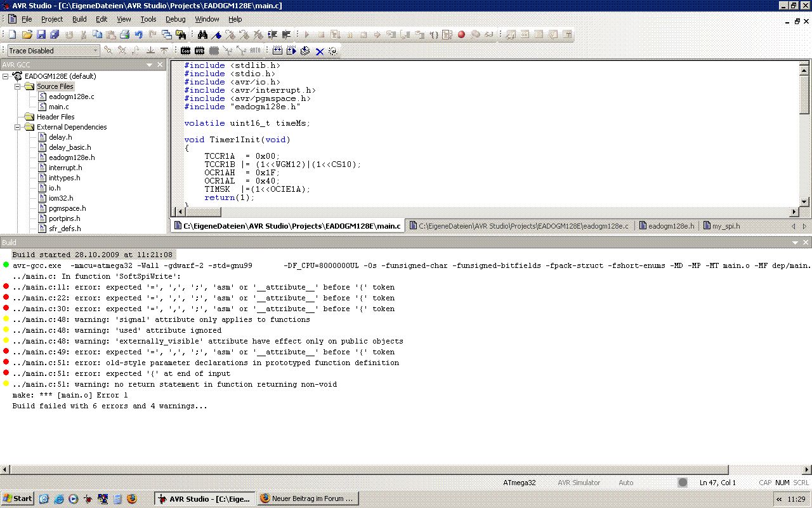Open the Project menu
The width and height of the screenshot is (812, 508).
coord(52,19)
